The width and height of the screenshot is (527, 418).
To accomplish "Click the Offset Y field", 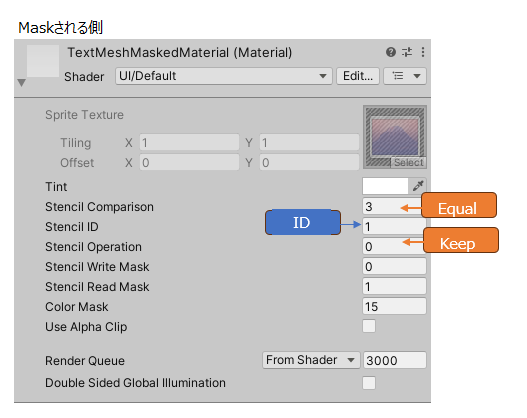I will coord(309,163).
